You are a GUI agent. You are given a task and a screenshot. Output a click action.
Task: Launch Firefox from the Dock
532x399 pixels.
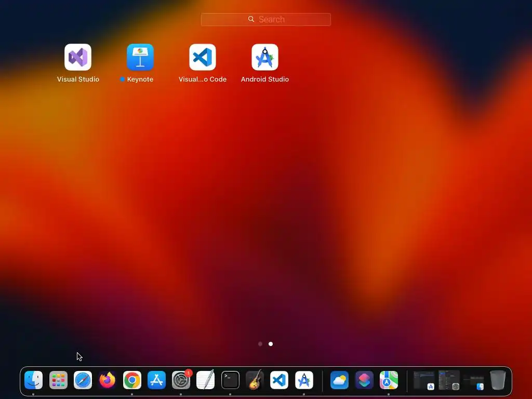(x=107, y=380)
